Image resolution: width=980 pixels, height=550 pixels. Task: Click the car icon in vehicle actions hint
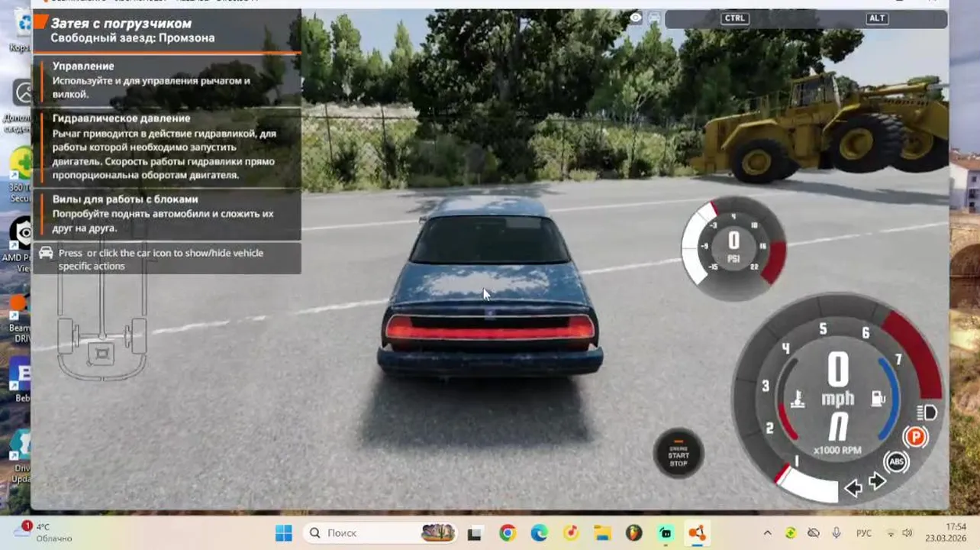(x=46, y=253)
